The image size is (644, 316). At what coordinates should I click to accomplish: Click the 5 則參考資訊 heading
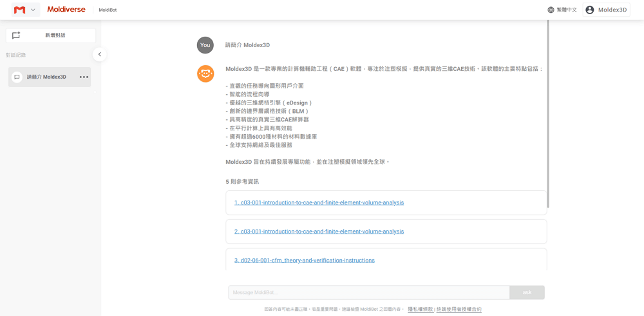pyautogui.click(x=242, y=181)
